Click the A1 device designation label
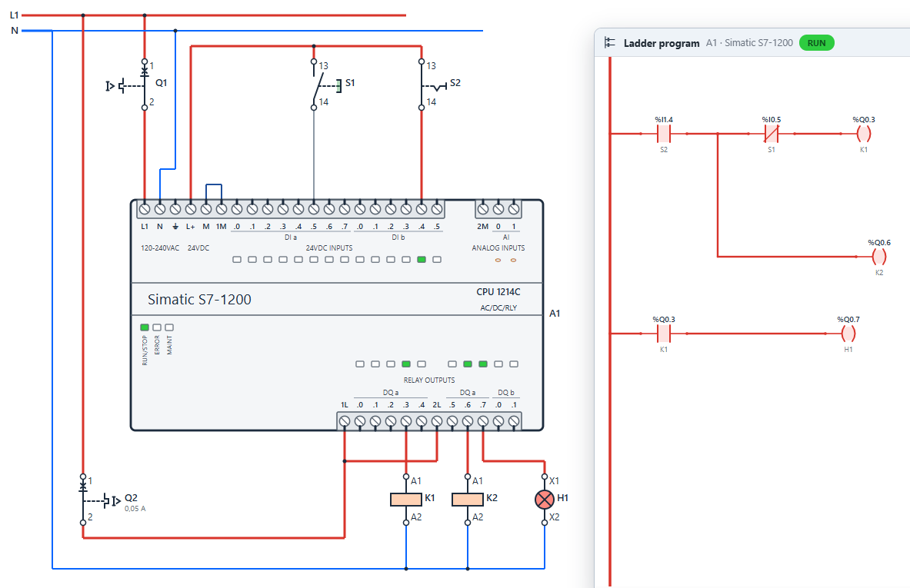 [x=555, y=313]
